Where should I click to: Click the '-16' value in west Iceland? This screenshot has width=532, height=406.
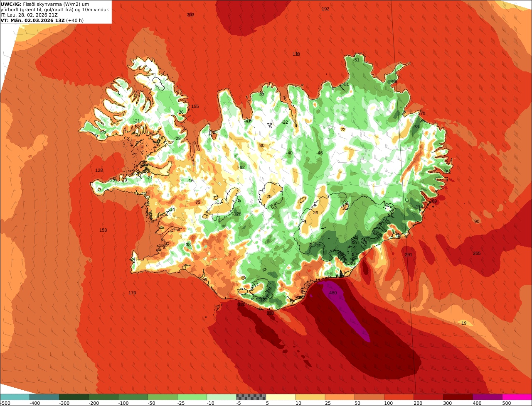pyautogui.click(x=190, y=181)
